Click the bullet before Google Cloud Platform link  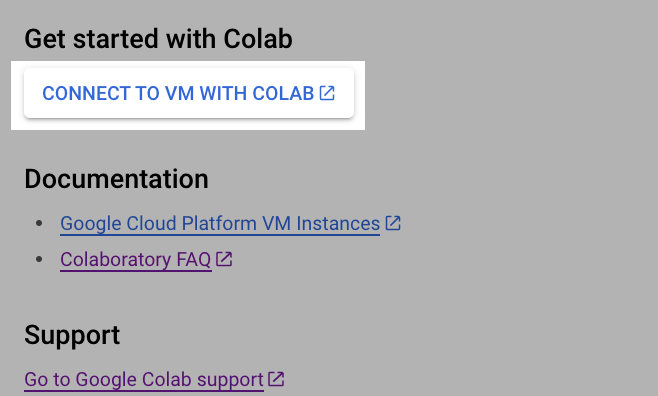39,223
